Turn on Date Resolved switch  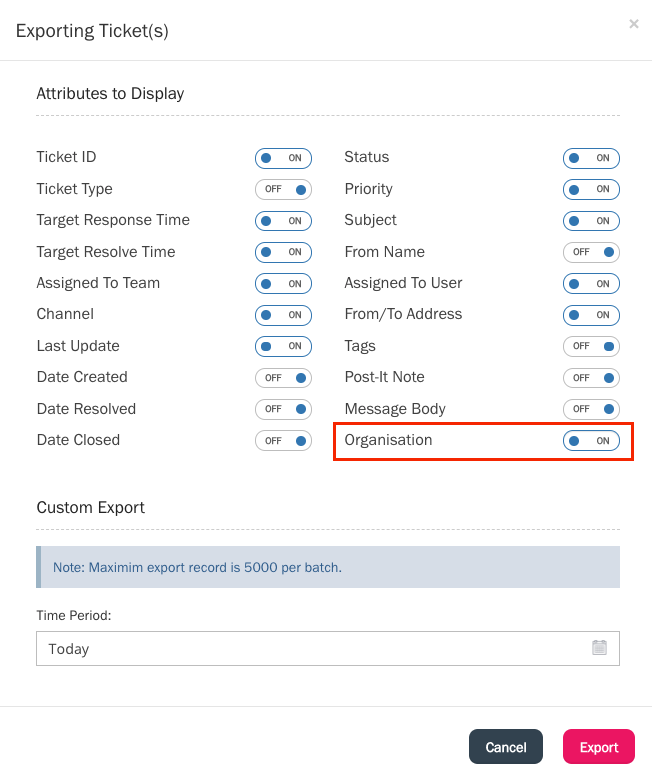click(283, 409)
